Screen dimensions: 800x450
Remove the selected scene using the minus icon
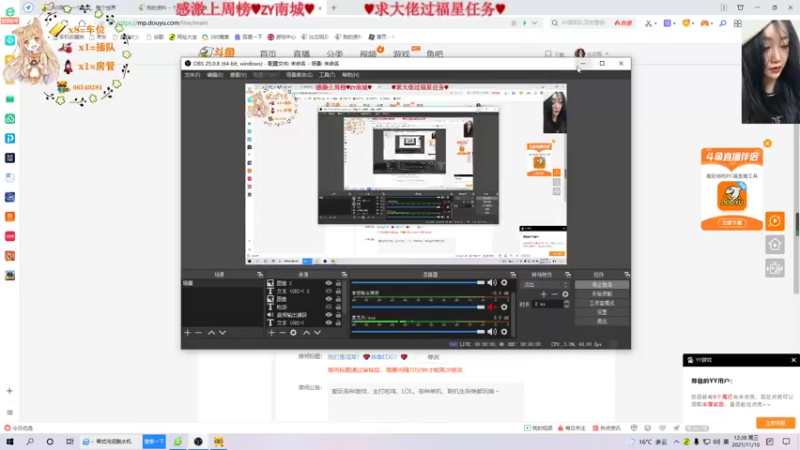click(198, 333)
